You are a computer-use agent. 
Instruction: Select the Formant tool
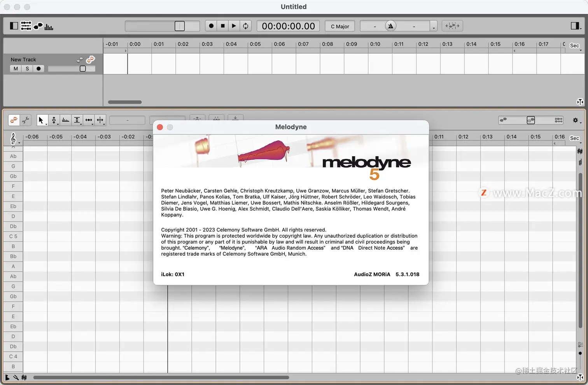tap(65, 120)
